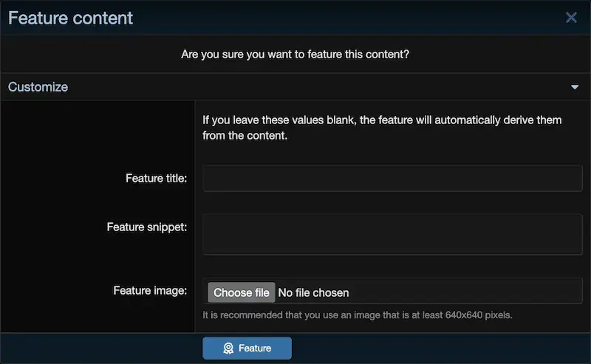The width and height of the screenshot is (591, 364).
Task: Click the Feature button's label text
Action: tap(255, 348)
